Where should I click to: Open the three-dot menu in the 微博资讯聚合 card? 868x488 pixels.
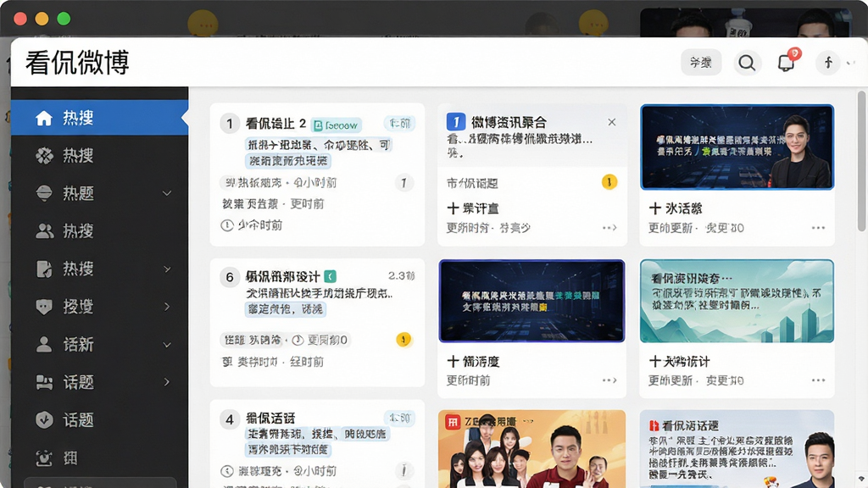pyautogui.click(x=609, y=228)
